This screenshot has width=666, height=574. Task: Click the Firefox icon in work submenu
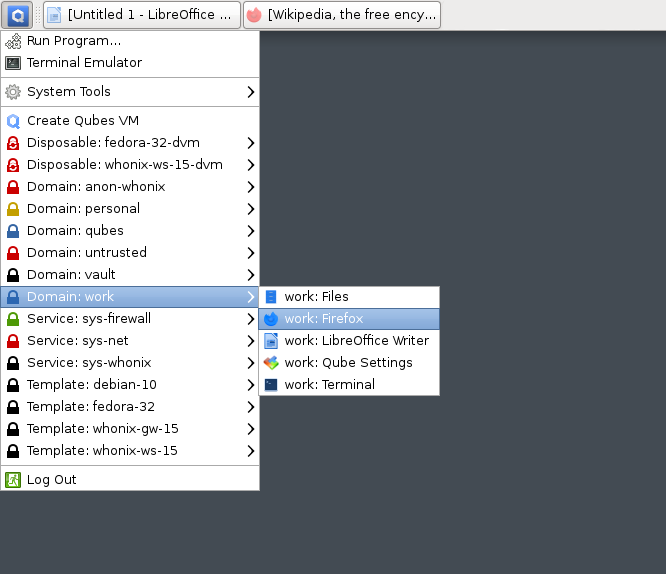270,319
